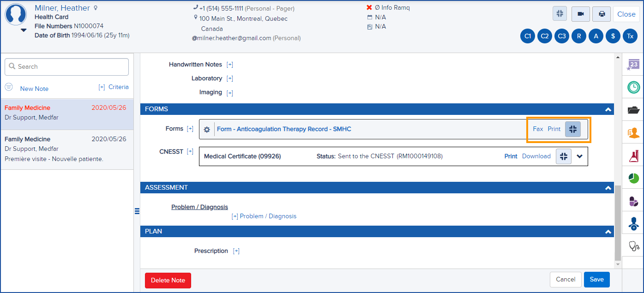Viewport: 644px width, 293px height.
Task: Click the Delete Note button
Action: click(x=168, y=280)
